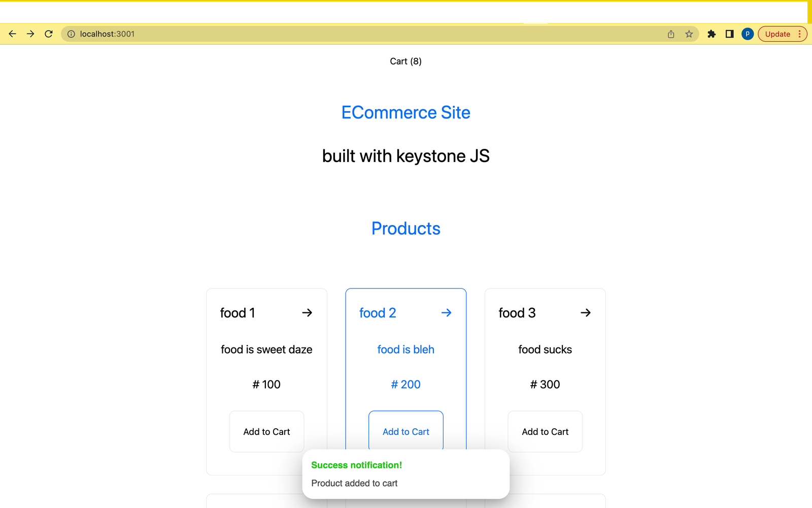The height and width of the screenshot is (508, 812).
Task: Click the food is sweet daze description
Action: coord(266,350)
